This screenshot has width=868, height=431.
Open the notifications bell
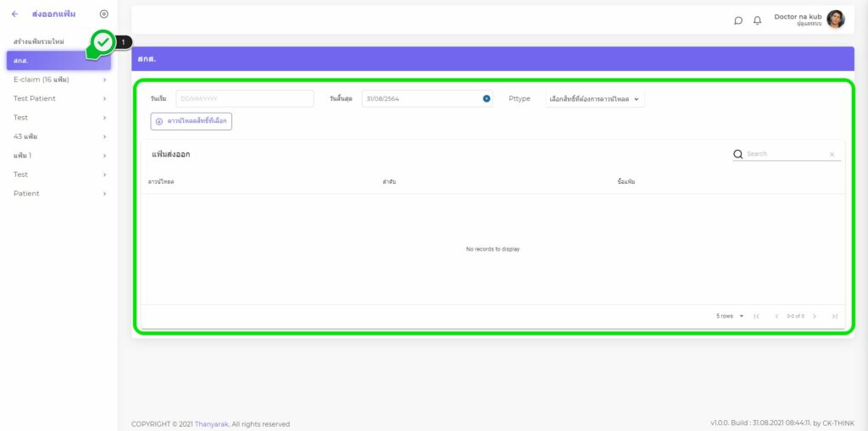click(x=758, y=20)
